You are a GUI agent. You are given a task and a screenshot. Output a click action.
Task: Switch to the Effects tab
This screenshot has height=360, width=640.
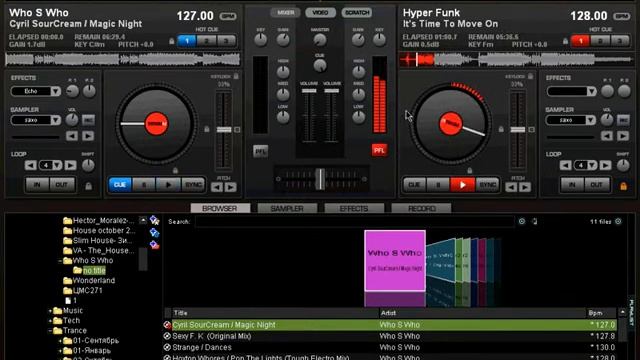354,208
